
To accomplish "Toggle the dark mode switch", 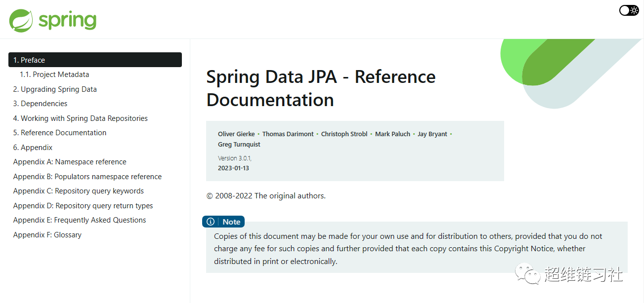I will tap(629, 10).
